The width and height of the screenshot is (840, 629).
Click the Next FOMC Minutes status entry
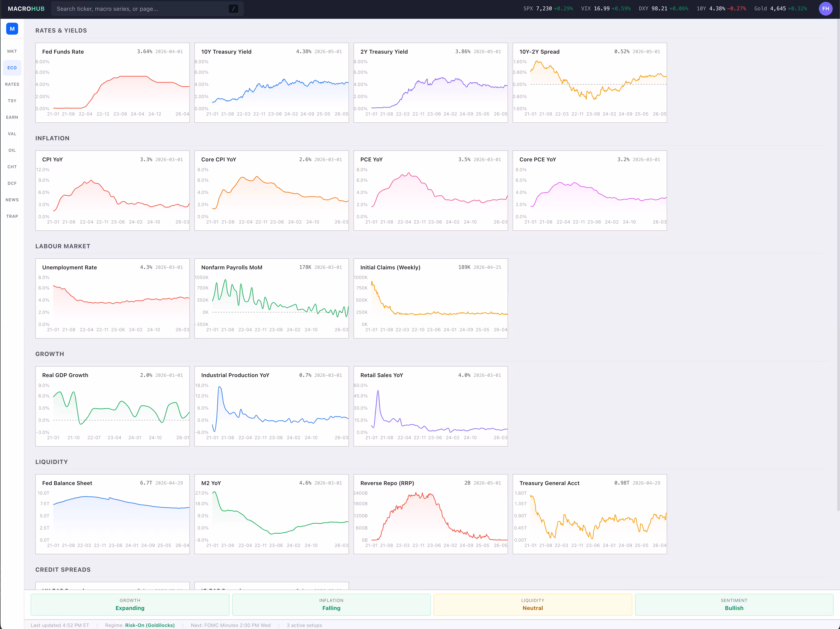click(231, 625)
